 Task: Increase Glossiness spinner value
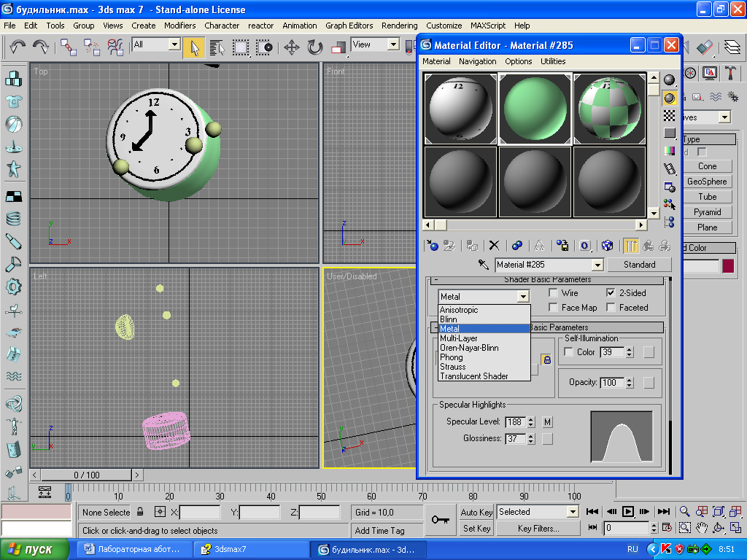tap(531, 436)
